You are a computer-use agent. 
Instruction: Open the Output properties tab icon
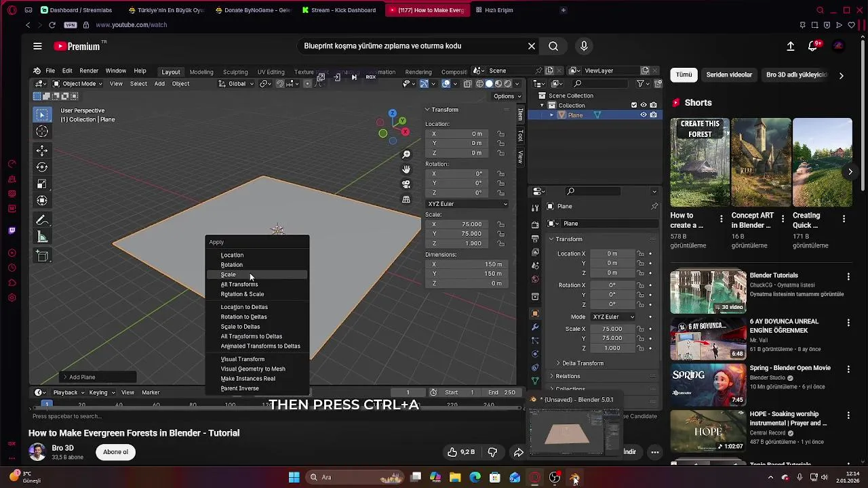(x=535, y=238)
